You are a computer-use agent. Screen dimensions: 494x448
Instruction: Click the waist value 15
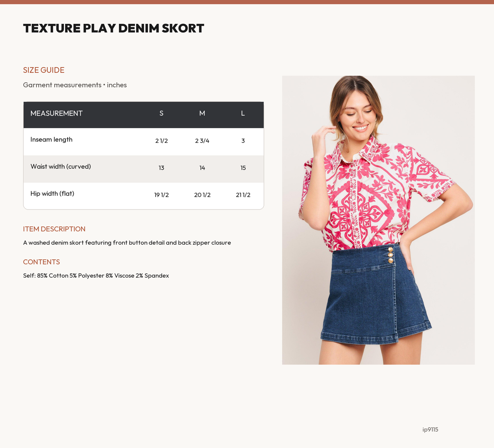coord(243,168)
